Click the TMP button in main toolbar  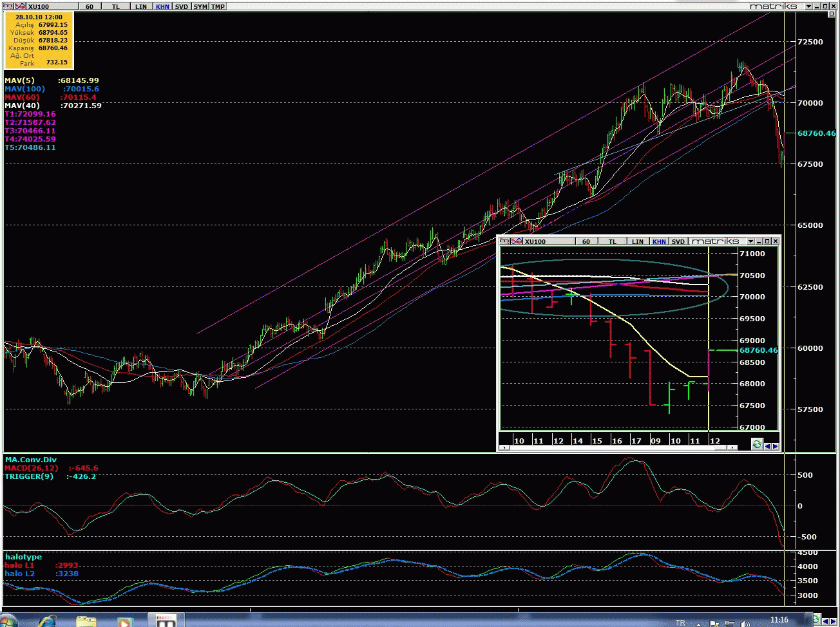pyautogui.click(x=218, y=6)
